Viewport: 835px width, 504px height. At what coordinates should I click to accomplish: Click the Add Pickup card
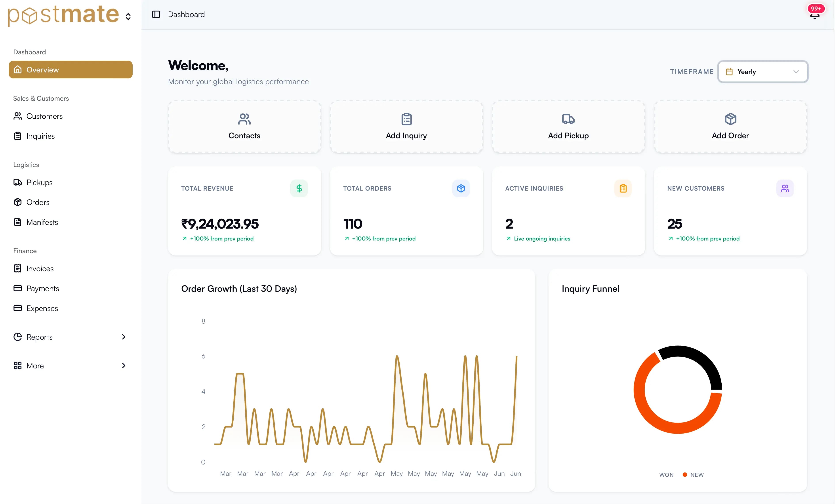coord(568,127)
